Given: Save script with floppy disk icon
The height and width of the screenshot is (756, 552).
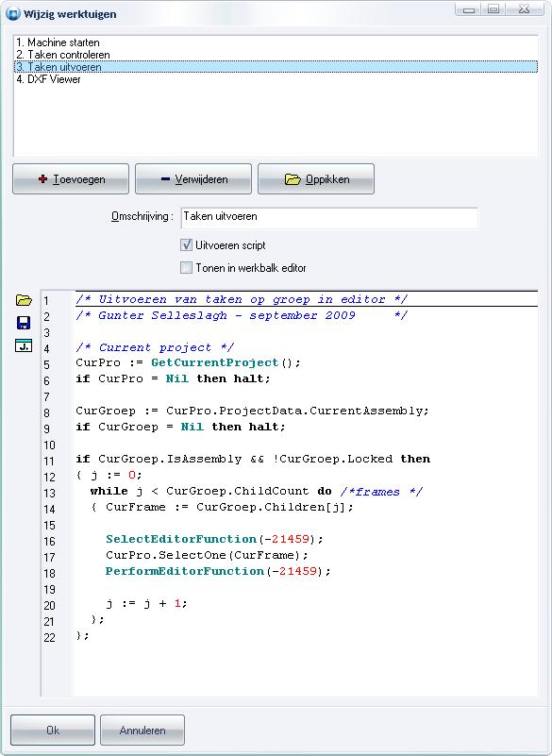Looking at the screenshot, I should coord(24,323).
